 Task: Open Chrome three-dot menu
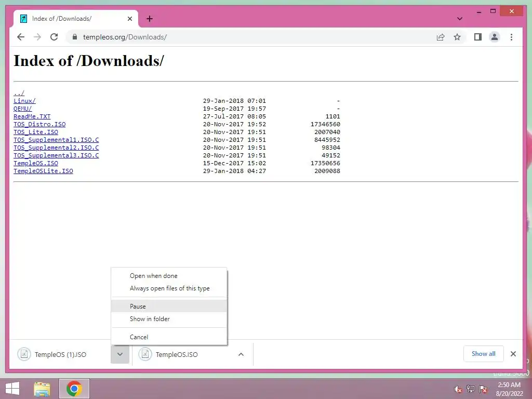(x=511, y=37)
